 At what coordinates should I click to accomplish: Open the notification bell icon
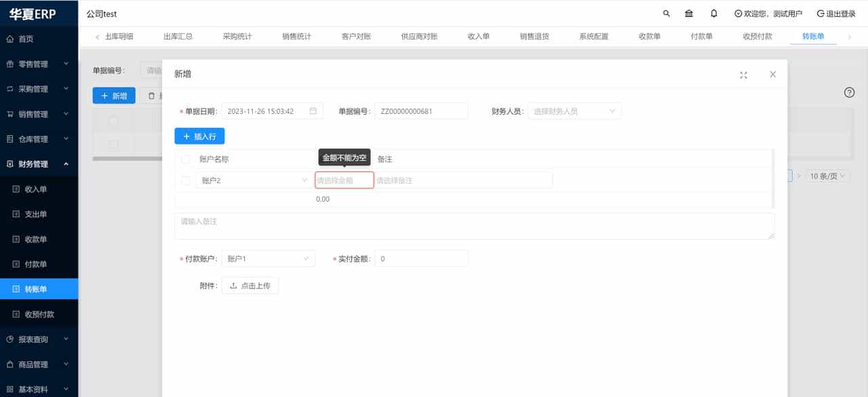pyautogui.click(x=715, y=13)
